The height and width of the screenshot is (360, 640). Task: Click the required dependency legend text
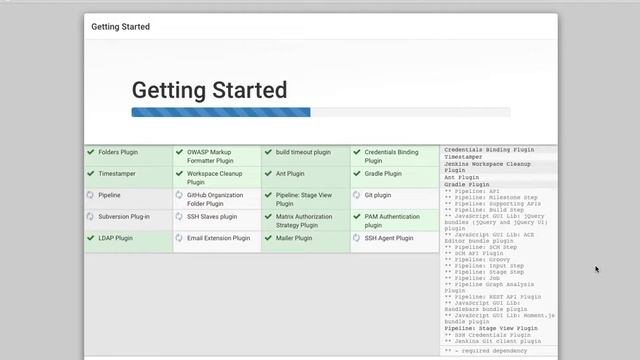coord(486,351)
